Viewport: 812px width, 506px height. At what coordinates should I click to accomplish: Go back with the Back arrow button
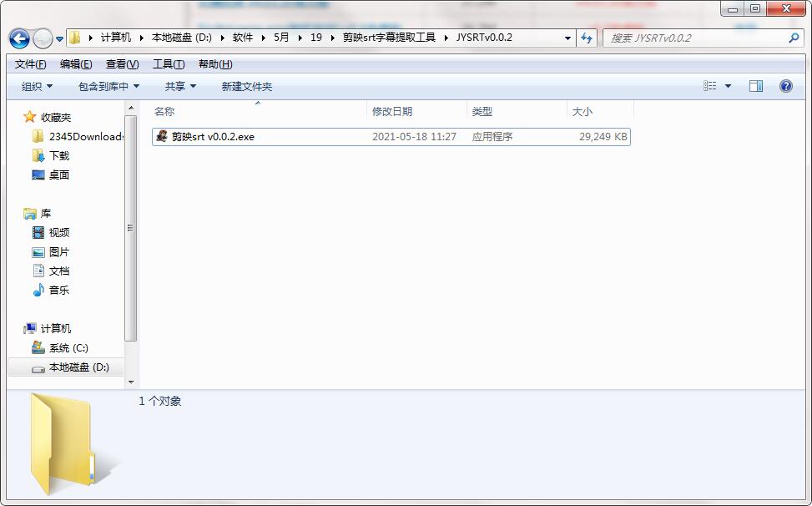pyautogui.click(x=19, y=38)
